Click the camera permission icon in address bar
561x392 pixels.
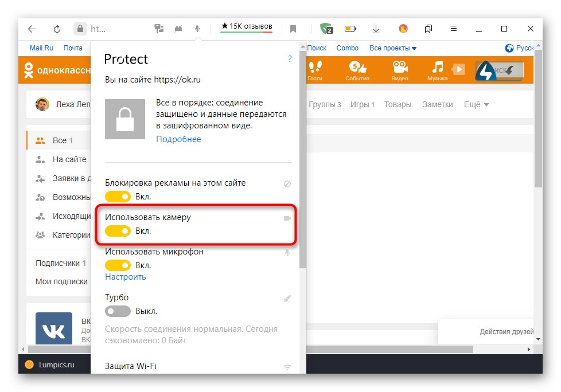coord(178,29)
